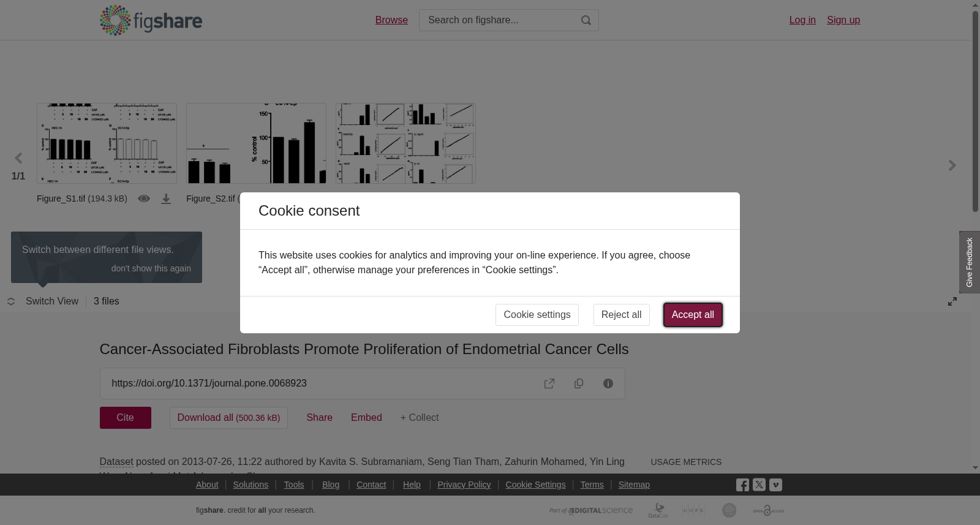The height and width of the screenshot is (525, 980).
Task: Open figshare Facebook page icon
Action: tap(742, 485)
